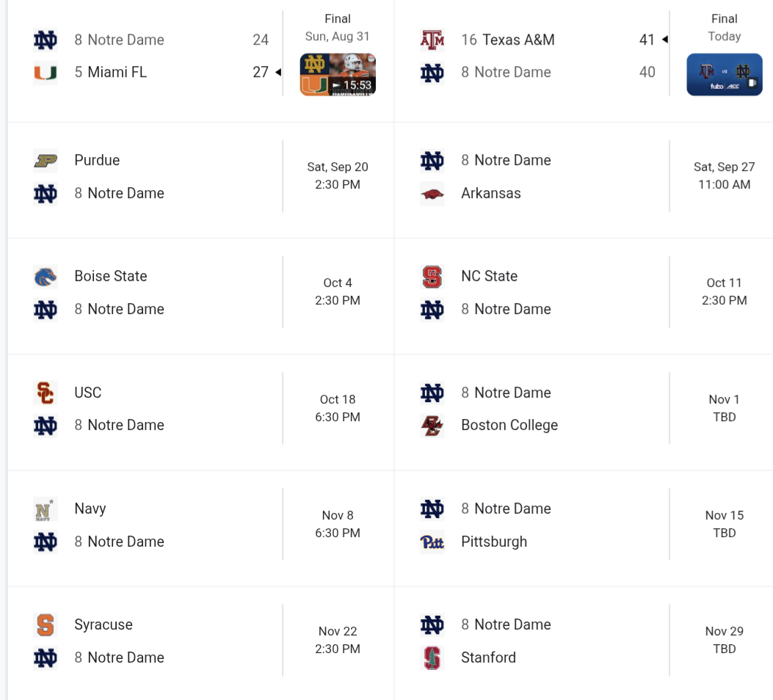The height and width of the screenshot is (700, 773).
Task: Click the Purdue team logo
Action: (x=46, y=161)
